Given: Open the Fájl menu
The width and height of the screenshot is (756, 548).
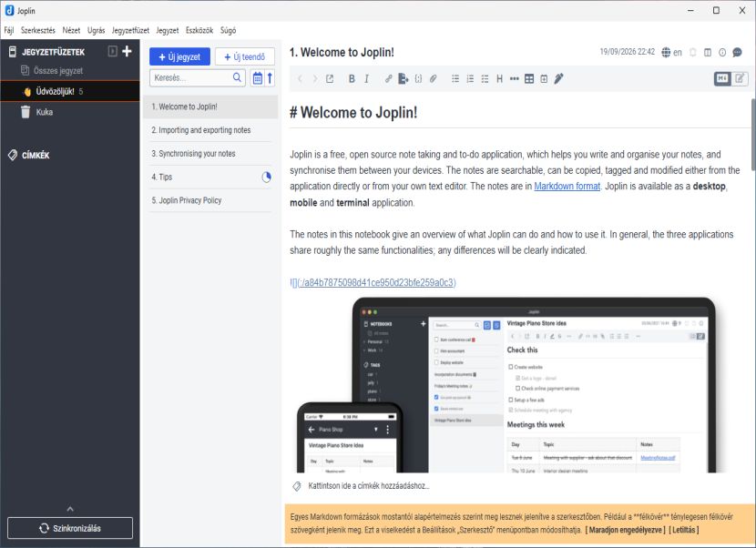Looking at the screenshot, I should [x=9, y=30].
